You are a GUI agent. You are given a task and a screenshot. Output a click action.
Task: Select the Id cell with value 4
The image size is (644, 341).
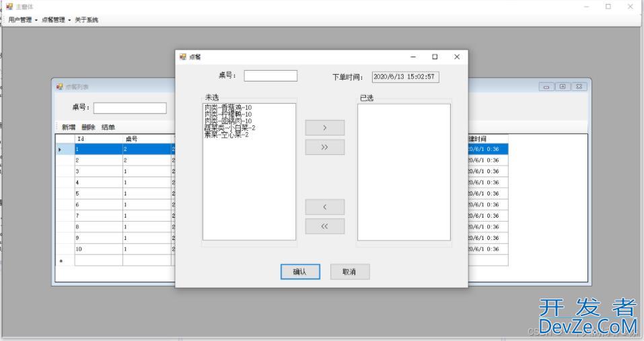tap(98, 182)
